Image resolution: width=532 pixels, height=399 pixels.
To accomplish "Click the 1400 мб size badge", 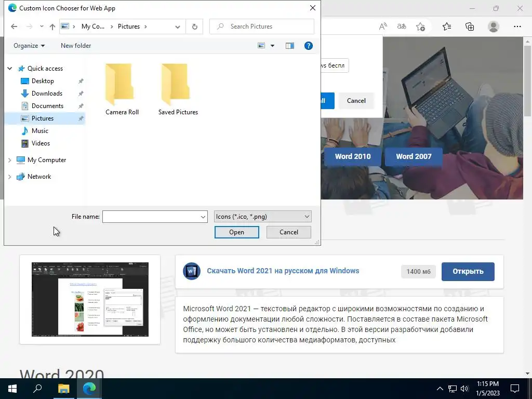I will click(418, 271).
